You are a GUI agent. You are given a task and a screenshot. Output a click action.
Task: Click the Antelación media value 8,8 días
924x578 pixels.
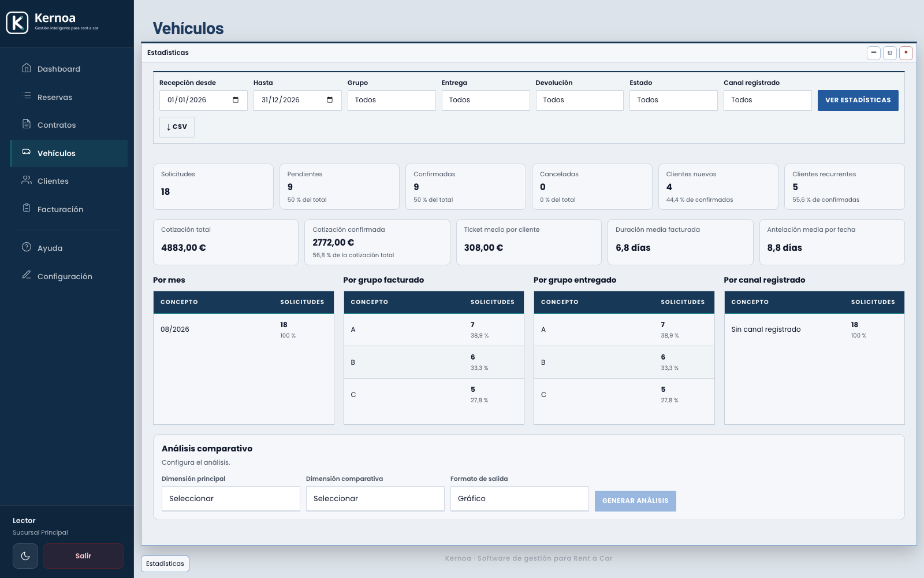pos(784,247)
